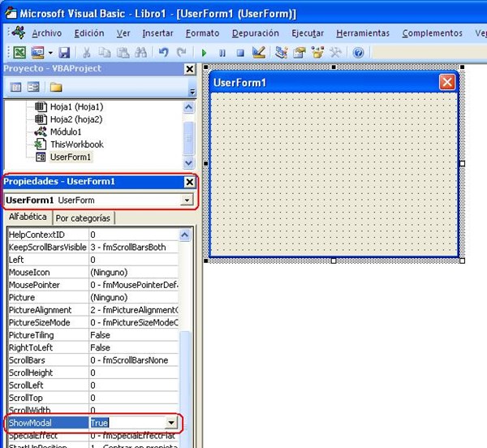Switch to the Alfabética tab
Viewport: 487px width, 448px height.
(28, 217)
